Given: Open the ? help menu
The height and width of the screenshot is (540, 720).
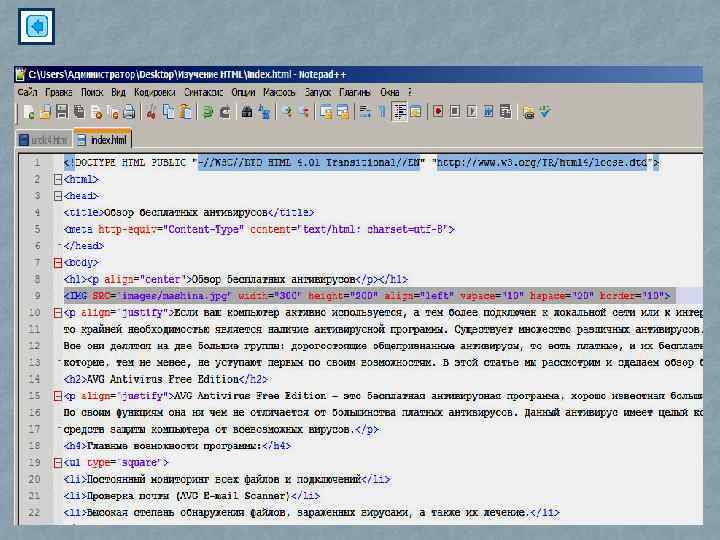Looking at the screenshot, I should (410, 92).
